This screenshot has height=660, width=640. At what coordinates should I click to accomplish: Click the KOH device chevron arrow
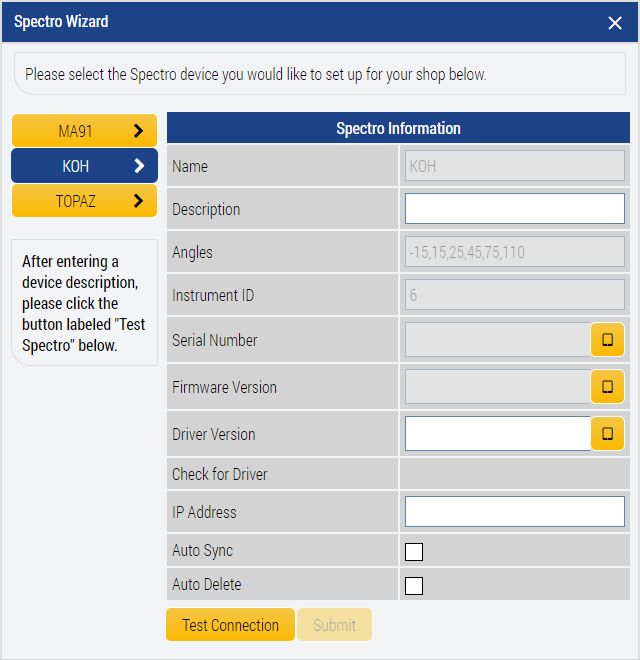pos(139,166)
